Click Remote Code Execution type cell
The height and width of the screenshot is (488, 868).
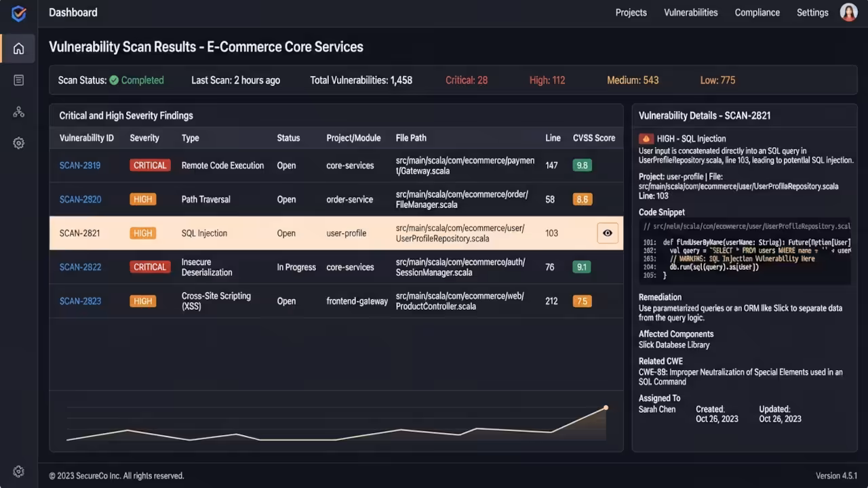click(x=222, y=165)
